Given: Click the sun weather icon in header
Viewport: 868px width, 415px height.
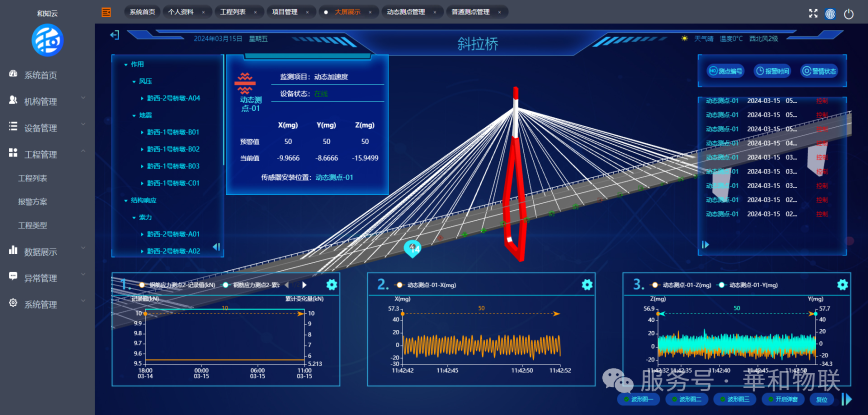Looking at the screenshot, I should click(x=685, y=38).
